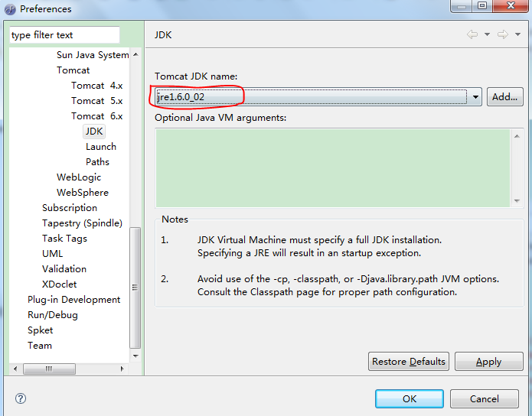532x416 pixels.
Task: Click the Add... button
Action: pos(505,97)
